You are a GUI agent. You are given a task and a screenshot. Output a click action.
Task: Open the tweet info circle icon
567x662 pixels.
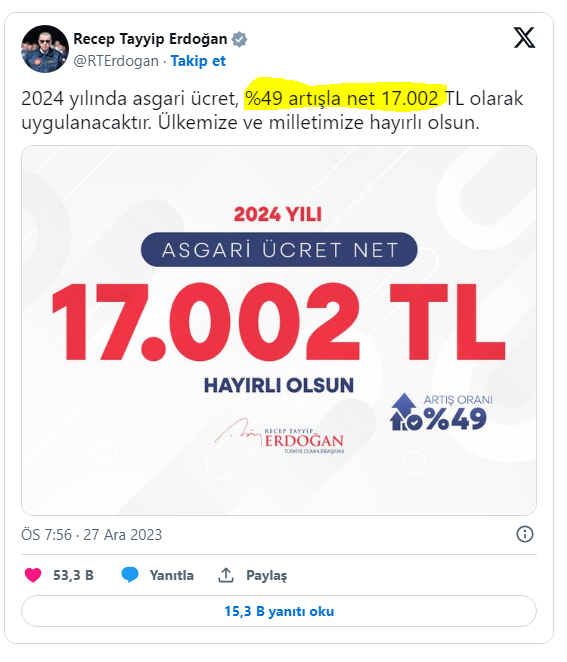tap(525, 534)
